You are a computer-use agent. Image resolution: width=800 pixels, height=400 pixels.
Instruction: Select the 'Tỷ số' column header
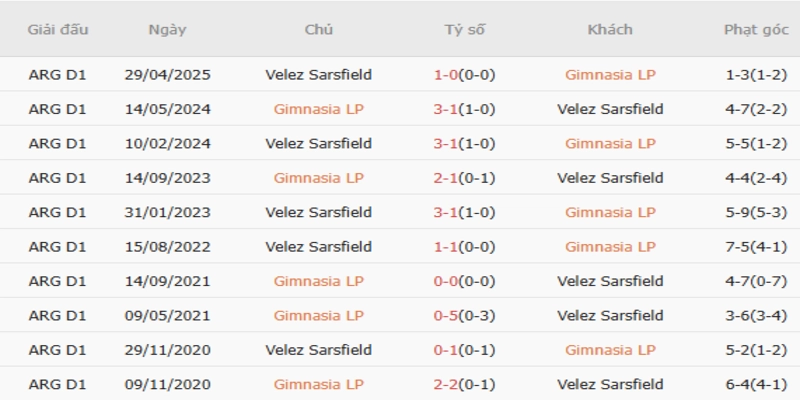click(465, 30)
